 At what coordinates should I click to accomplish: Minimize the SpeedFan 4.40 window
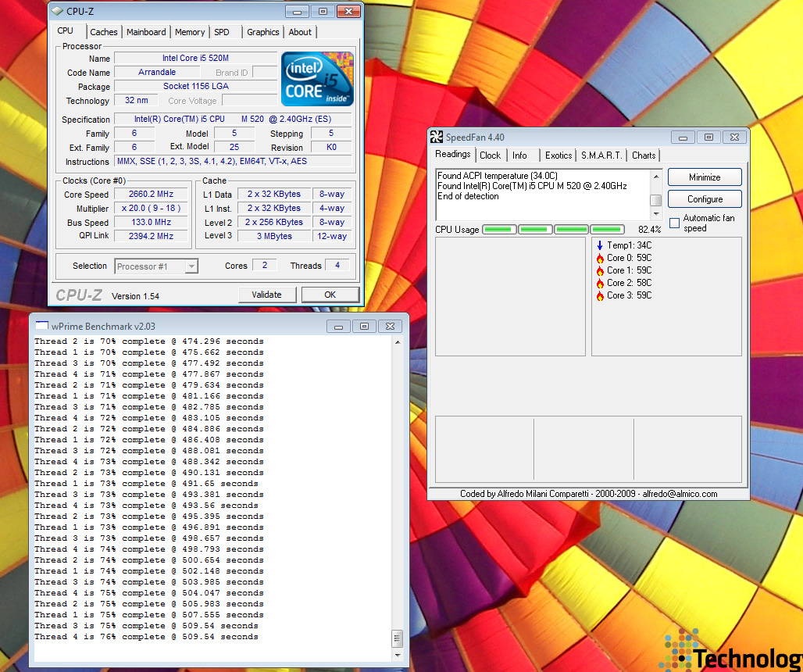(x=683, y=138)
